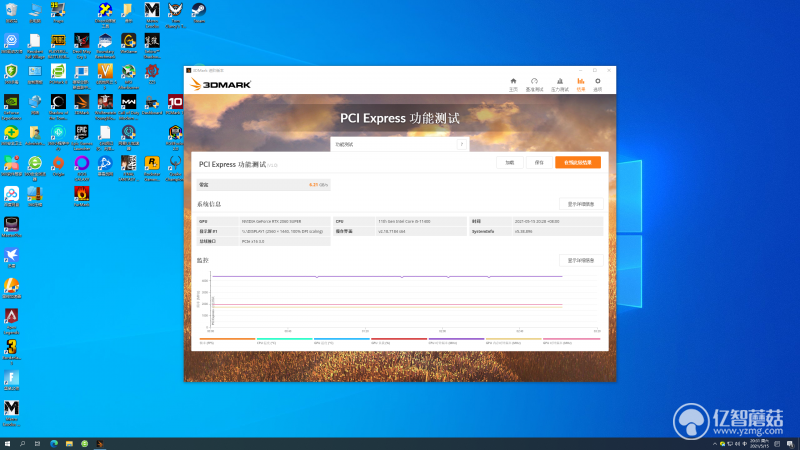
Task: Open the Boundary Benchmark desktop shortcut
Action: pos(105,46)
